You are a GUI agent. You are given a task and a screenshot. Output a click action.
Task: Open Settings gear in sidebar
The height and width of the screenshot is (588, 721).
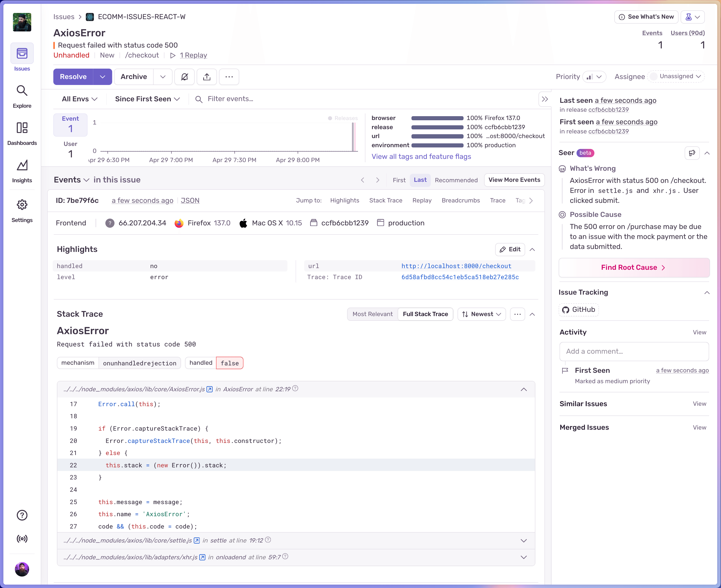pos(22,211)
